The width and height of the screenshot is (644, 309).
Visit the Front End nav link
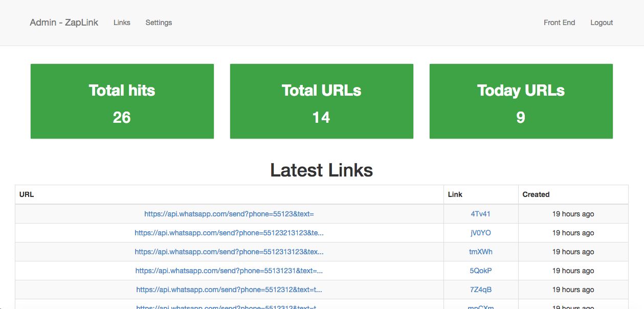coord(559,23)
